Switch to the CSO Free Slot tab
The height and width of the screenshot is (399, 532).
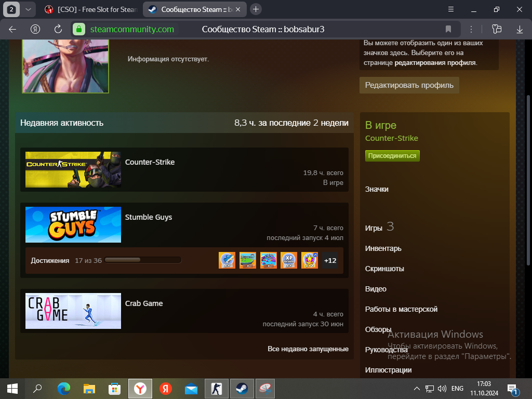click(x=91, y=9)
